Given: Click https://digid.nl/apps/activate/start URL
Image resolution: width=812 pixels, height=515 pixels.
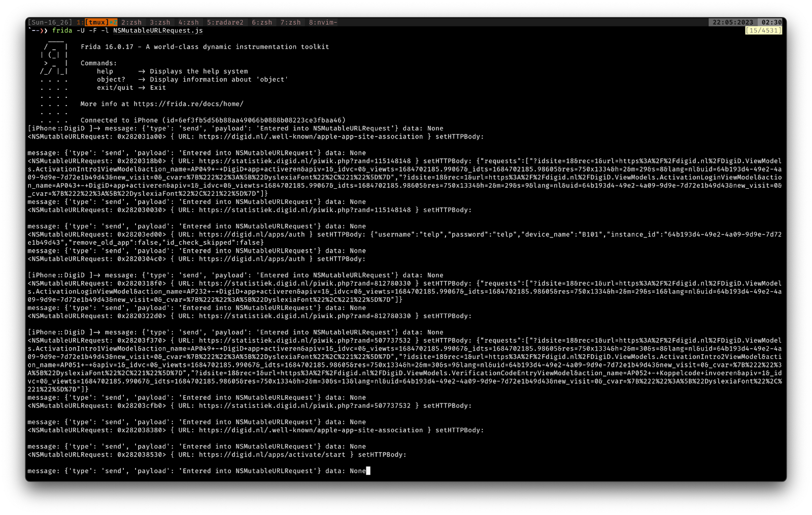Looking at the screenshot, I should (x=272, y=455).
